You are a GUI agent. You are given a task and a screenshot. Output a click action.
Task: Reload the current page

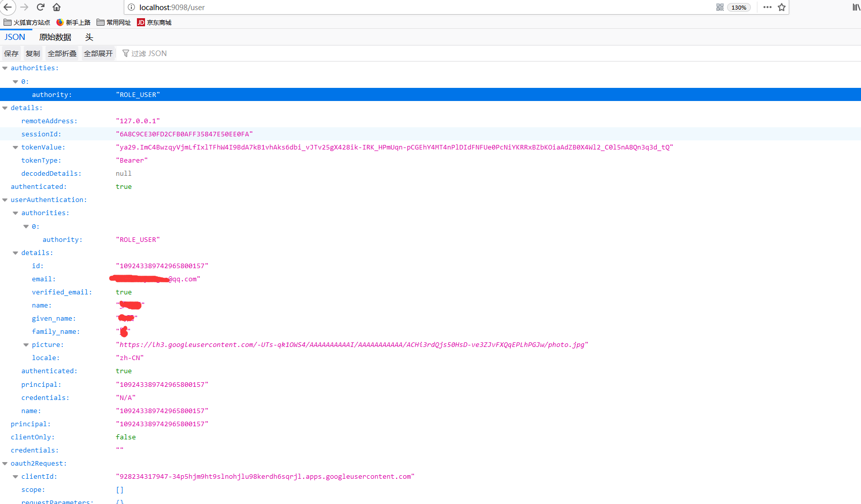pos(40,8)
